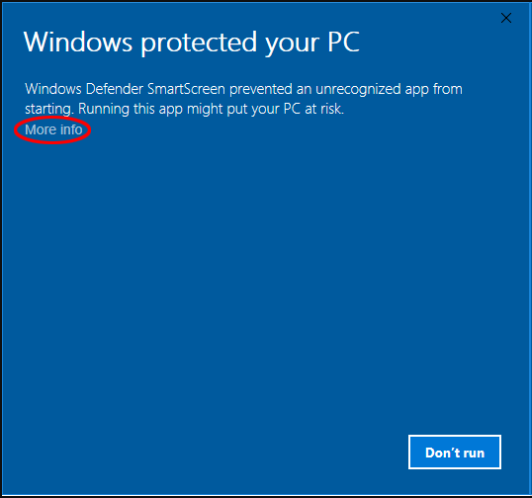Hit the white-bordered Don't run button

(455, 452)
